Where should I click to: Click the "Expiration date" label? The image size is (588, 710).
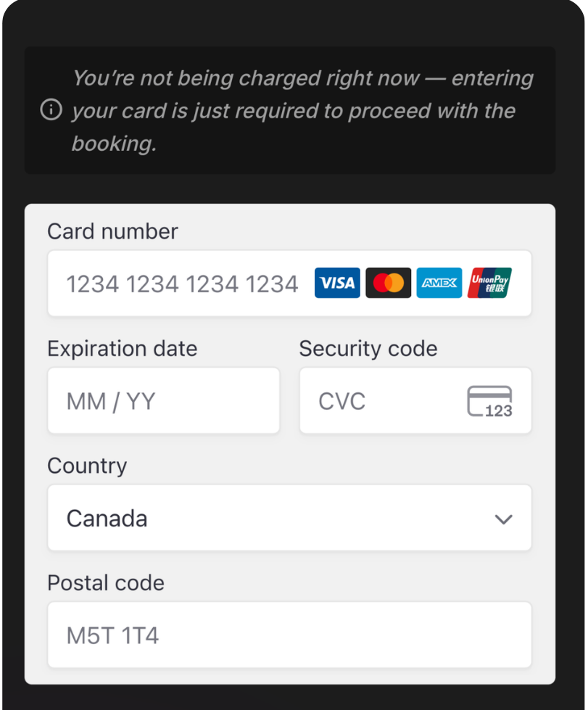pyautogui.click(x=122, y=348)
